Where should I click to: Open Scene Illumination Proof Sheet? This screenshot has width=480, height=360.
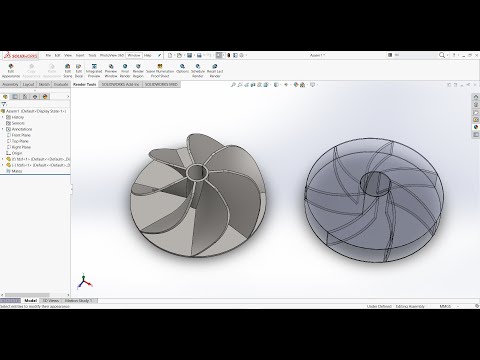[160, 71]
